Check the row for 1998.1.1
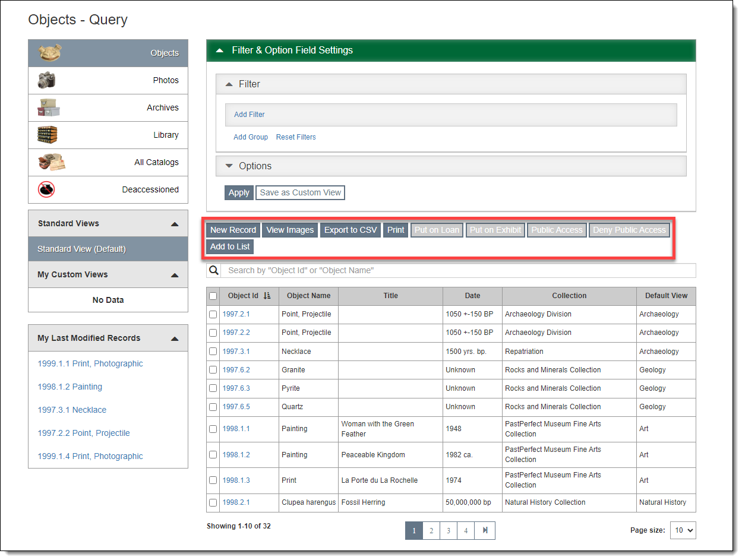Image resolution: width=742 pixels, height=560 pixels. [213, 429]
